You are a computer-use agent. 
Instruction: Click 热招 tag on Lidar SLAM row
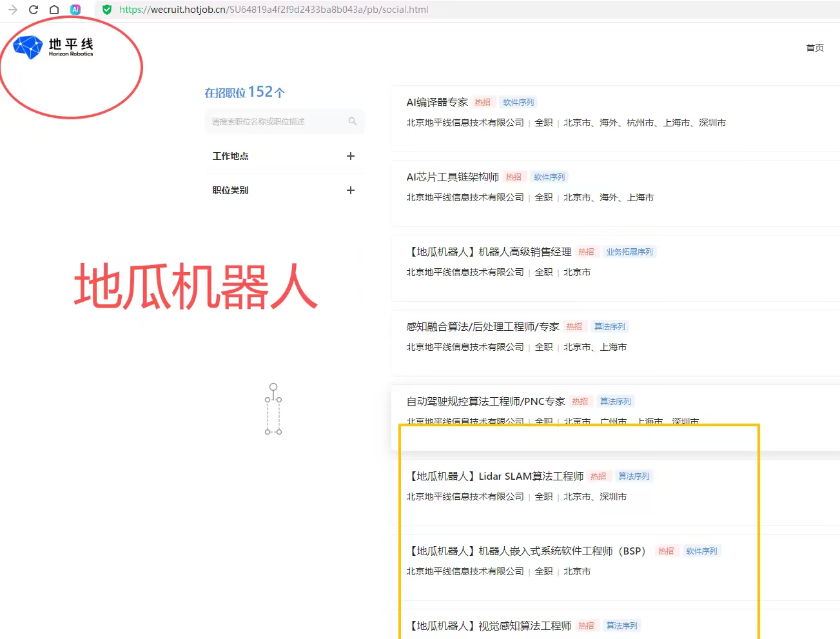pyautogui.click(x=598, y=476)
